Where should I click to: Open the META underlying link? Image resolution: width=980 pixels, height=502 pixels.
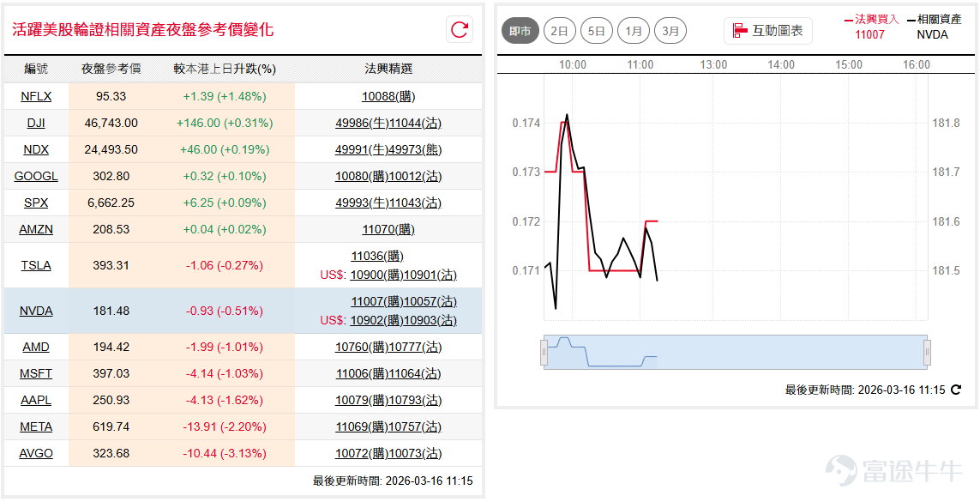coord(36,426)
